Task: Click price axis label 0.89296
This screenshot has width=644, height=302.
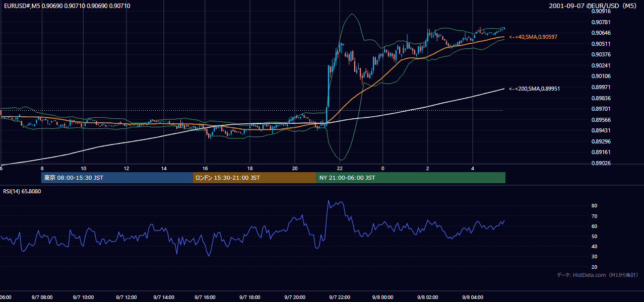Action: tap(600, 141)
